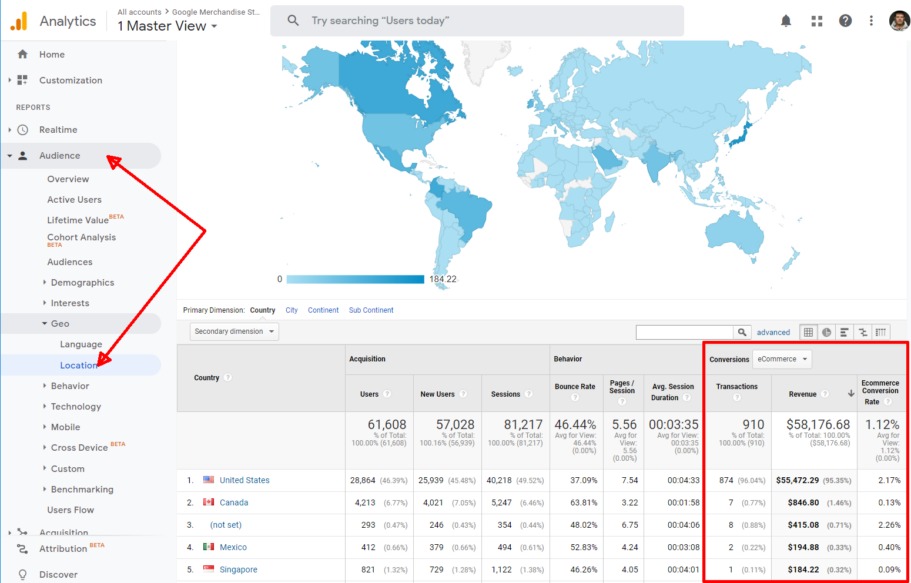Screen dimensions: 911x583
Task: Open the eCommerce conversions dropdown
Action: point(781,359)
